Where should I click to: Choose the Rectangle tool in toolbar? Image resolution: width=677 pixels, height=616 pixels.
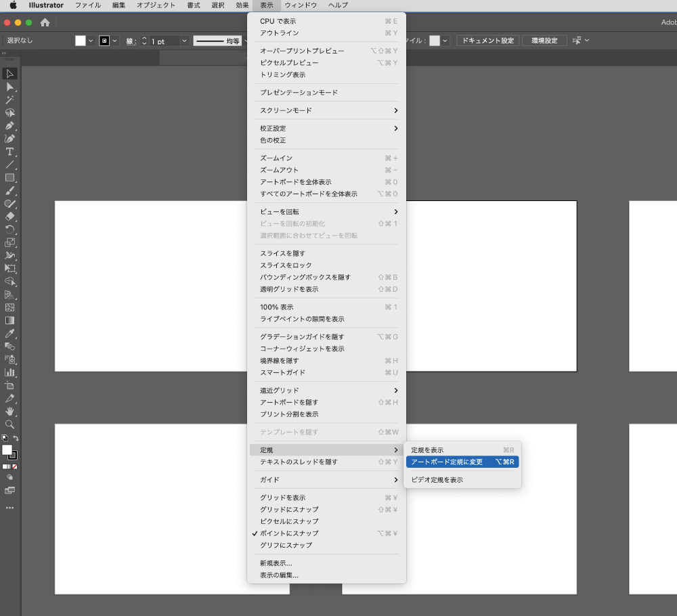(10, 178)
